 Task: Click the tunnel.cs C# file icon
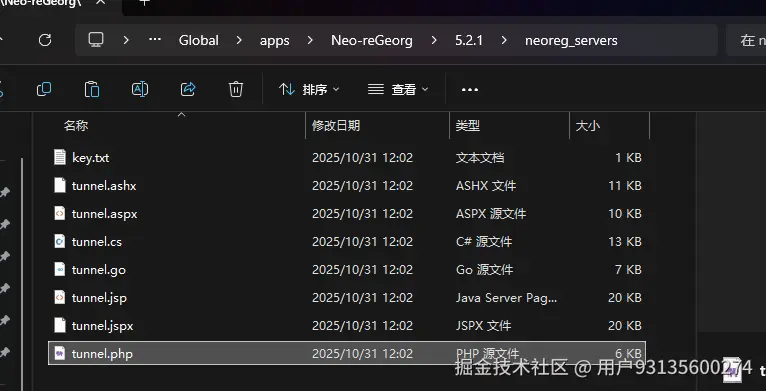60,241
